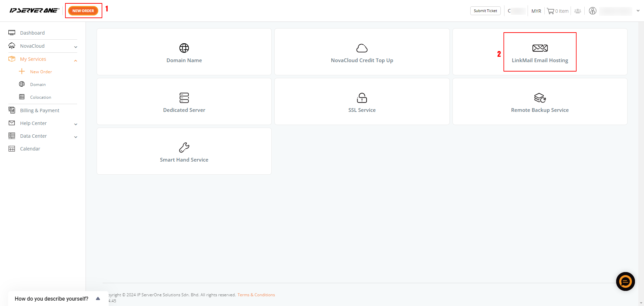Image resolution: width=644 pixels, height=306 pixels.
Task: Click the orange NEW ORDER button
Action: pyautogui.click(x=83, y=11)
